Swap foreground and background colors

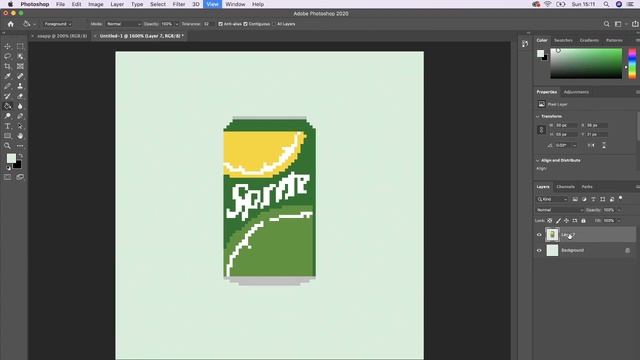tap(20, 156)
